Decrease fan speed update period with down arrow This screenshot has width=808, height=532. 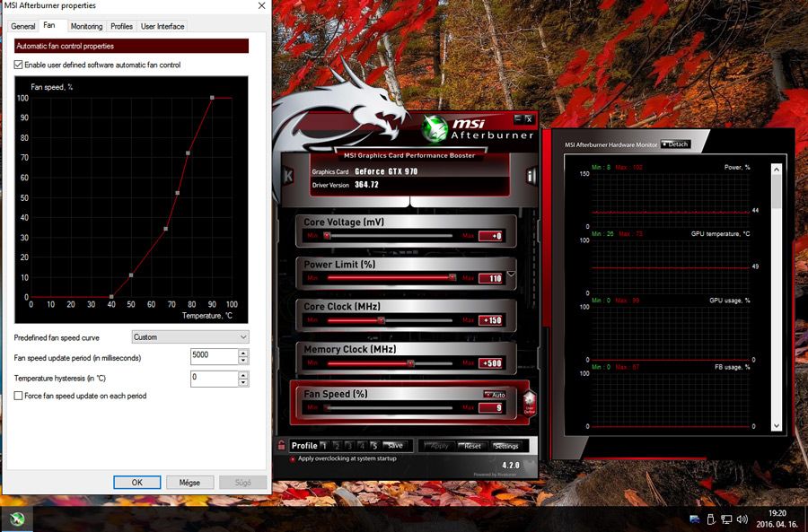pos(243,361)
